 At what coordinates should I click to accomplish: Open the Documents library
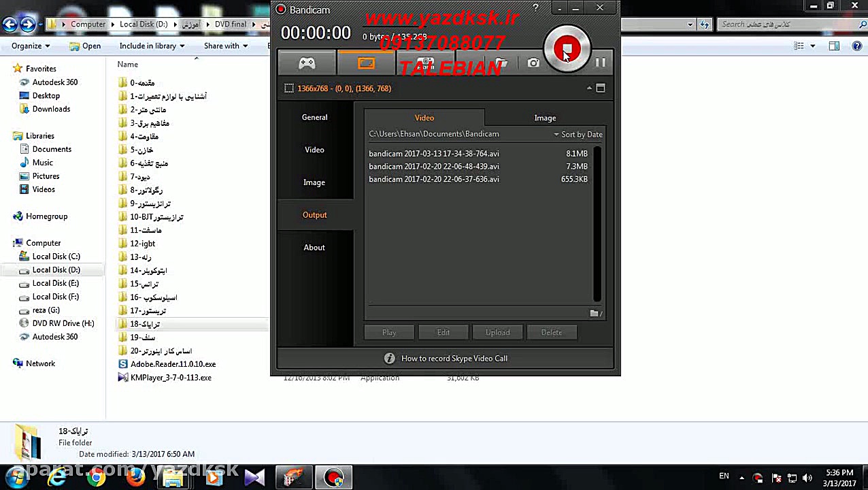tap(52, 149)
